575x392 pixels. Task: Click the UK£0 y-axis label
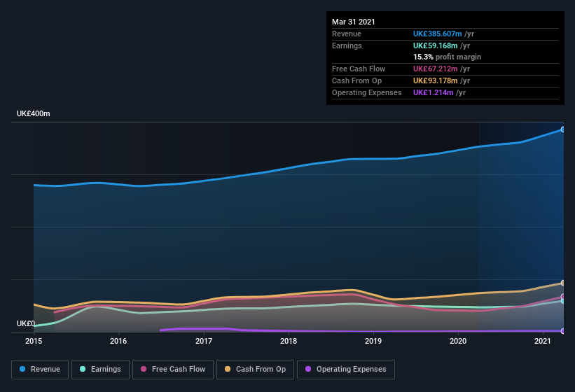pos(26,323)
